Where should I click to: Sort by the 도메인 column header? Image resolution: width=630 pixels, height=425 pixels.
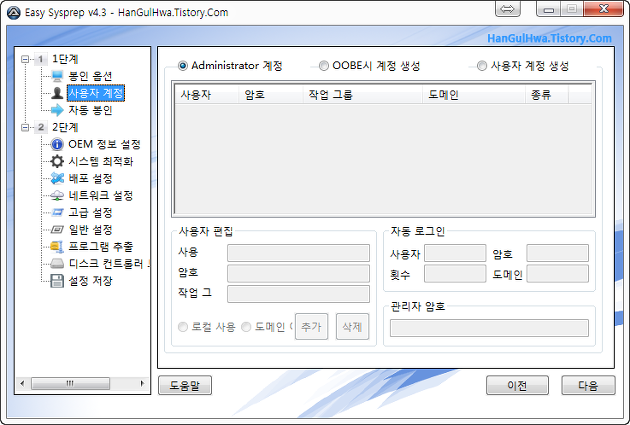coord(474,95)
